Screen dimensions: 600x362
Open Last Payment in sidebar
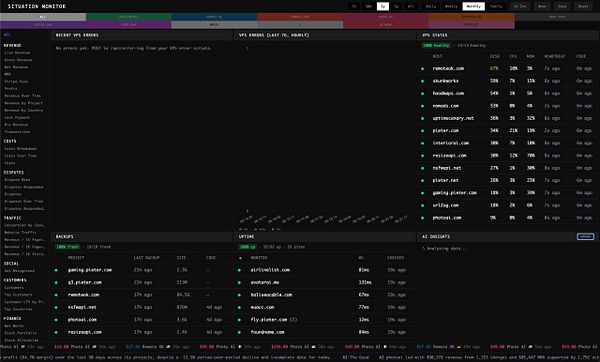pyautogui.click(x=17, y=117)
